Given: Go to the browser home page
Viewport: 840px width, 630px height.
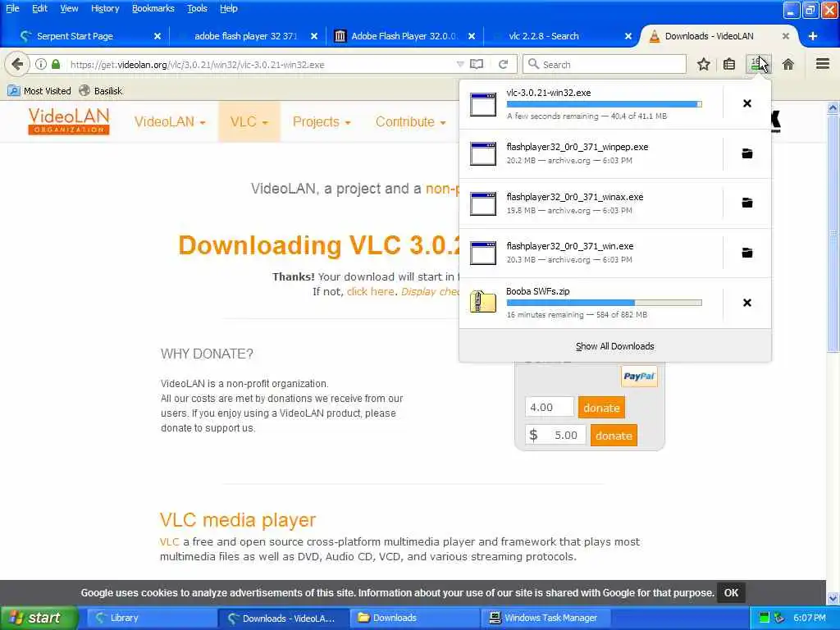Looking at the screenshot, I should (787, 64).
